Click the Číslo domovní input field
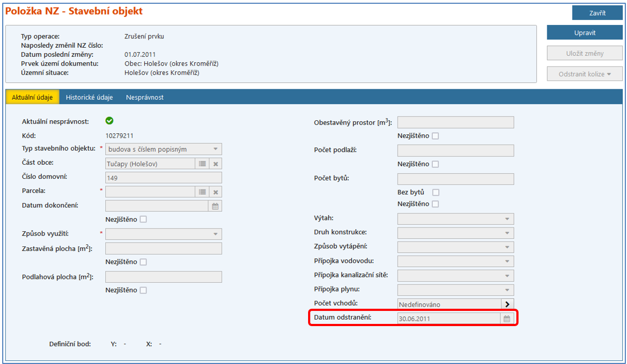The width and height of the screenshot is (627, 364). (163, 178)
